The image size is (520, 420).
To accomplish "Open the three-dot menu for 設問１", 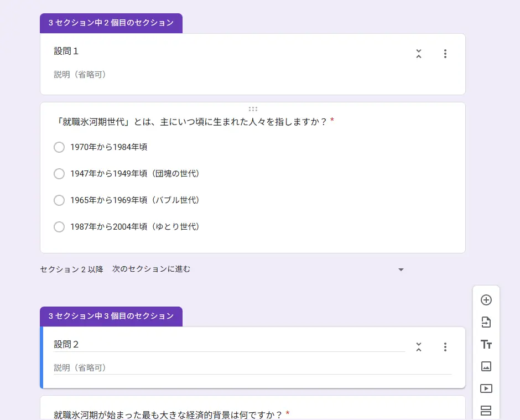I will (x=445, y=54).
